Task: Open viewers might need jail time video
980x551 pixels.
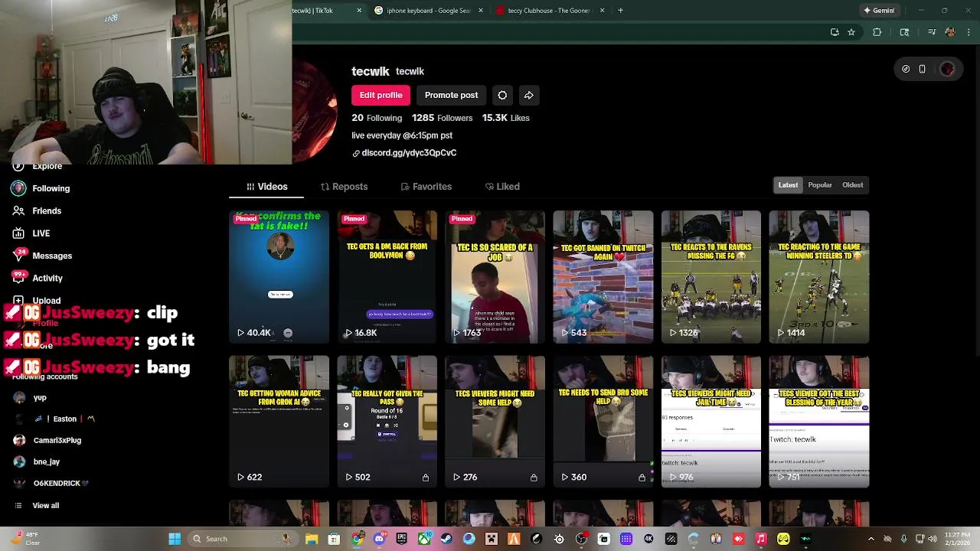Action: coord(711,422)
